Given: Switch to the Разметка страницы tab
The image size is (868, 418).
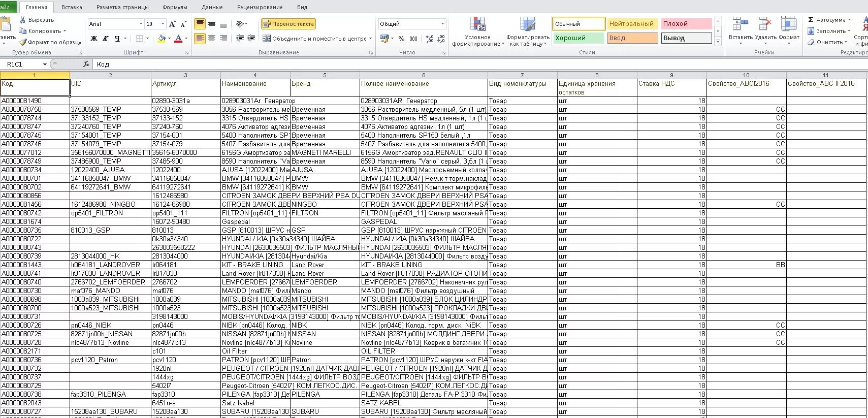Looking at the screenshot, I should coord(122,7).
